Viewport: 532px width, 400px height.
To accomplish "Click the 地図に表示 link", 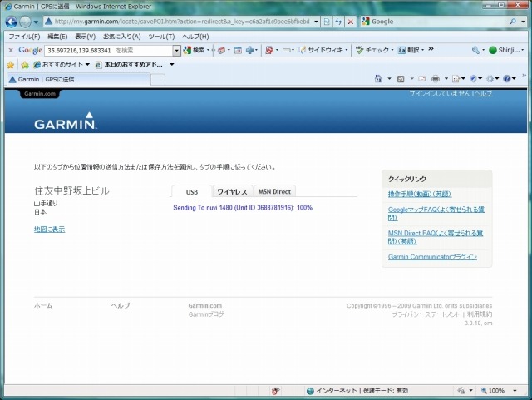I will click(x=50, y=230).
